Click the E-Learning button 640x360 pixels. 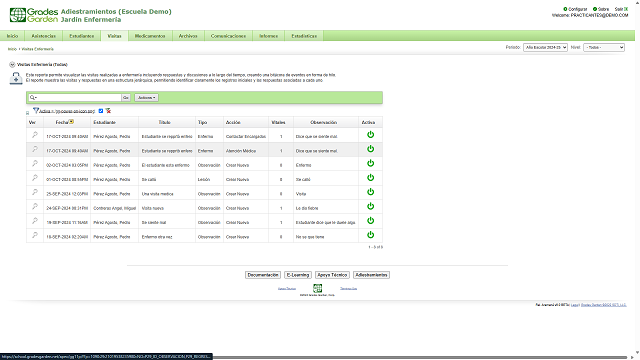(298, 275)
